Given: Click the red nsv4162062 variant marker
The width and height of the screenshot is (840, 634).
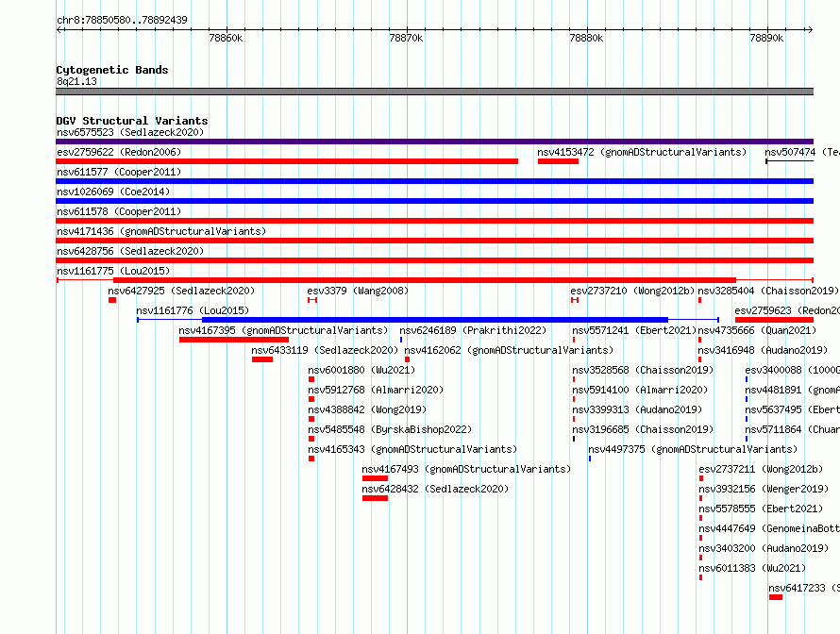Looking at the screenshot, I should click(x=407, y=359).
